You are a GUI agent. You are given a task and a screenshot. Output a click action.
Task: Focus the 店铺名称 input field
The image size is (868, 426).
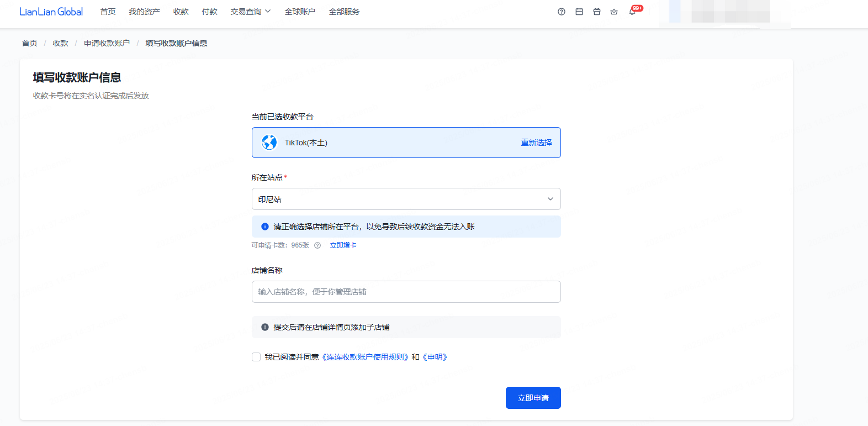tap(406, 292)
